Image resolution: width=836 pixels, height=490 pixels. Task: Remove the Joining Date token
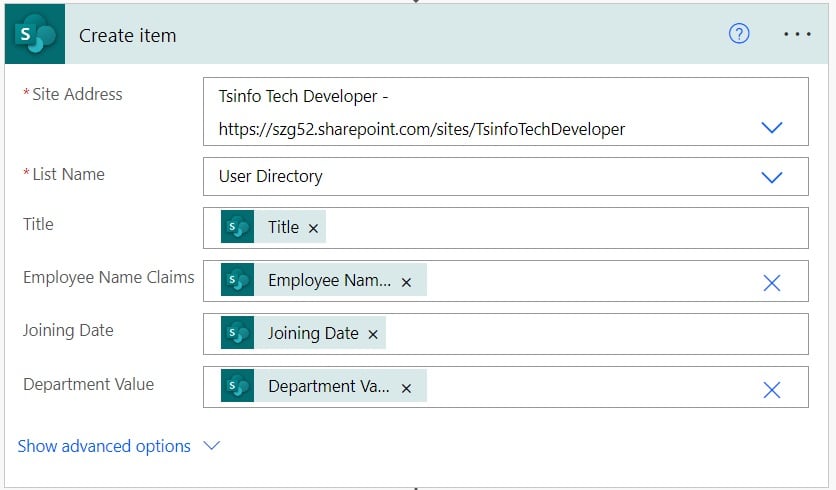[373, 334]
